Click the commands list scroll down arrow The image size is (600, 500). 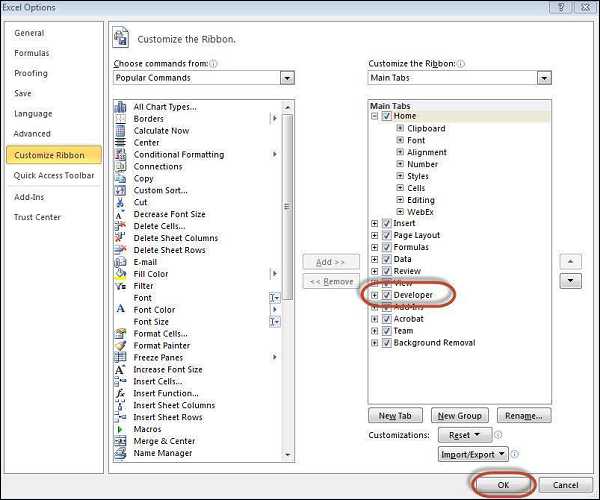coord(287,455)
